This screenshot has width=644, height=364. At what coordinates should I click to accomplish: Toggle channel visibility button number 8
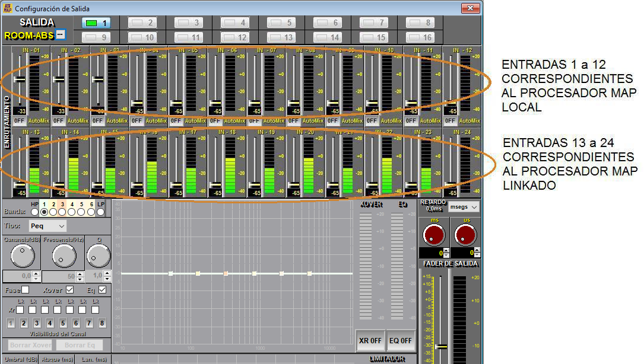click(x=102, y=323)
